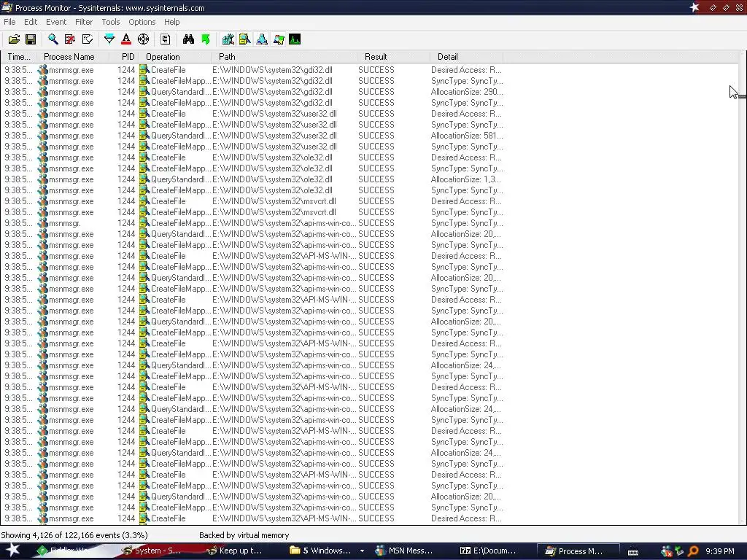Image resolution: width=747 pixels, height=560 pixels.
Task: Toggle network activity display
Action: point(262,39)
